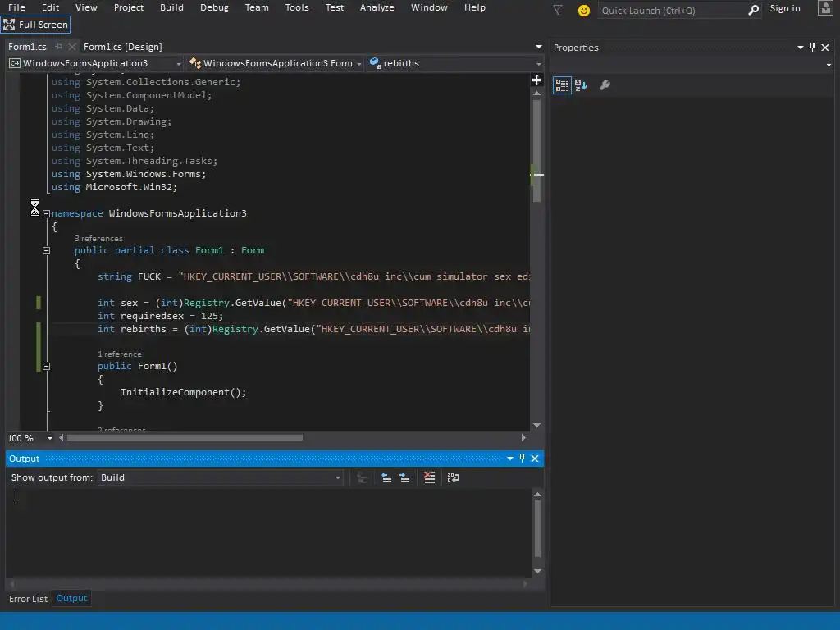The image size is (840, 630).
Task: Click the Output scroll down arrow
Action: [x=537, y=572]
